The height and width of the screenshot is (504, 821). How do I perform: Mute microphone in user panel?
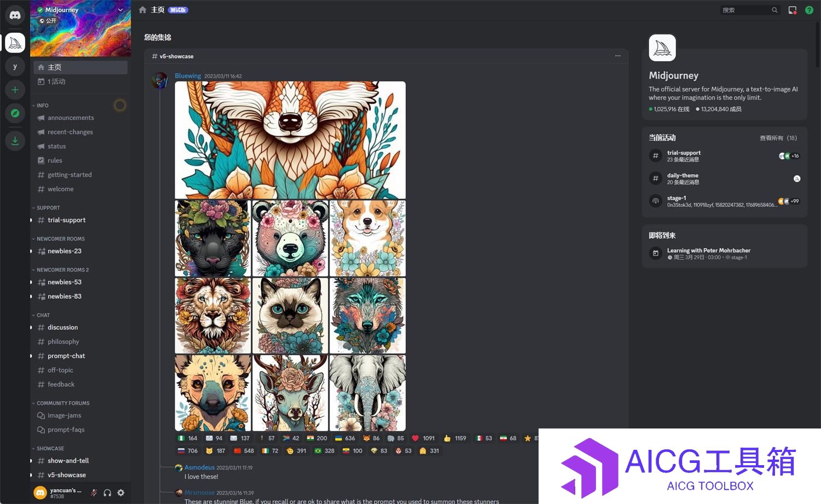click(x=94, y=493)
